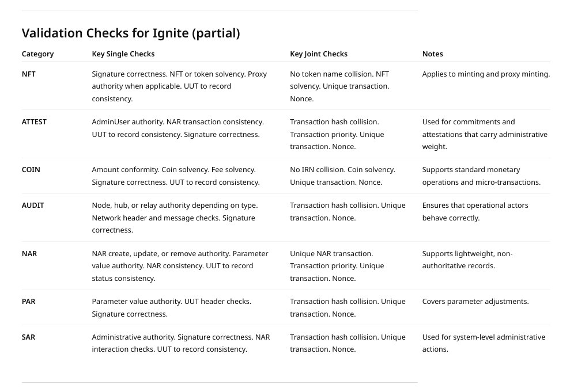Viewport: 570px width, 392px height.
Task: Click the 'Amount conformity. Coin solvency' cell
Action: point(175,176)
